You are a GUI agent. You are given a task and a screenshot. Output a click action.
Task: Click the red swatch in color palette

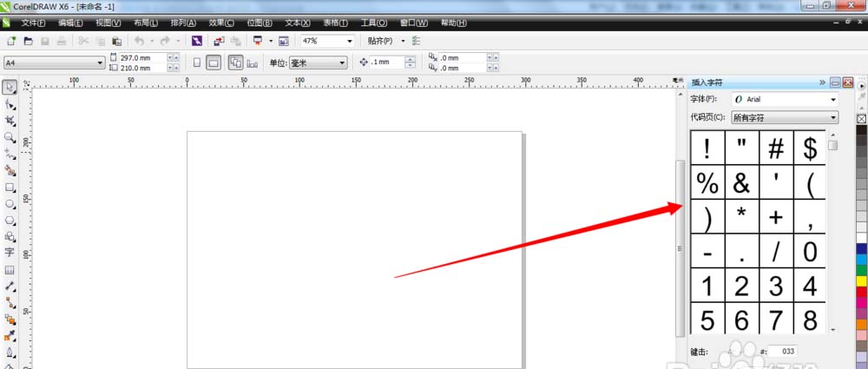[x=861, y=292]
